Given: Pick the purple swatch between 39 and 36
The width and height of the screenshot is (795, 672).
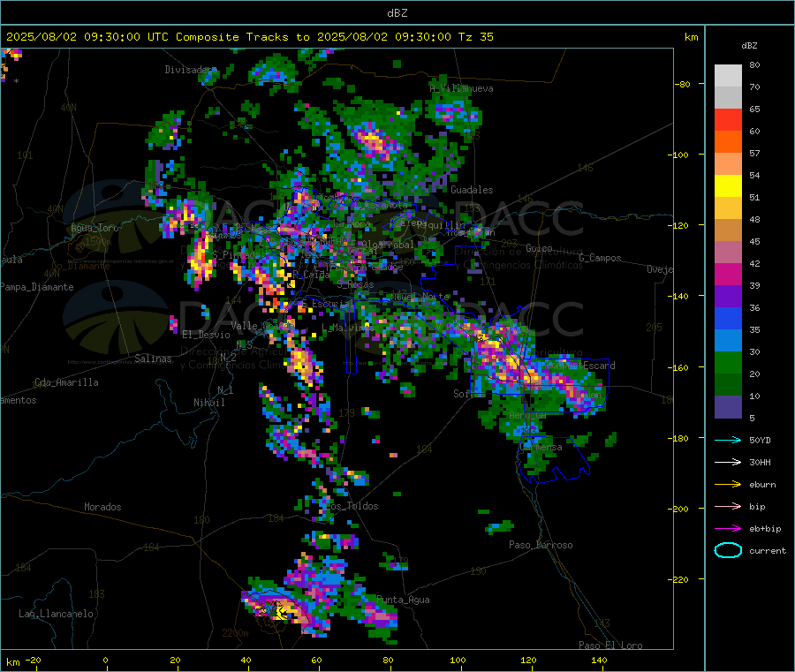Looking at the screenshot, I should [728, 297].
